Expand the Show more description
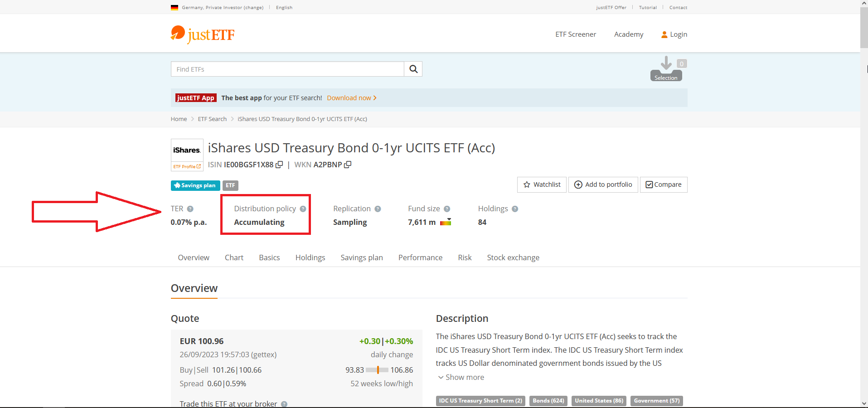 point(461,377)
